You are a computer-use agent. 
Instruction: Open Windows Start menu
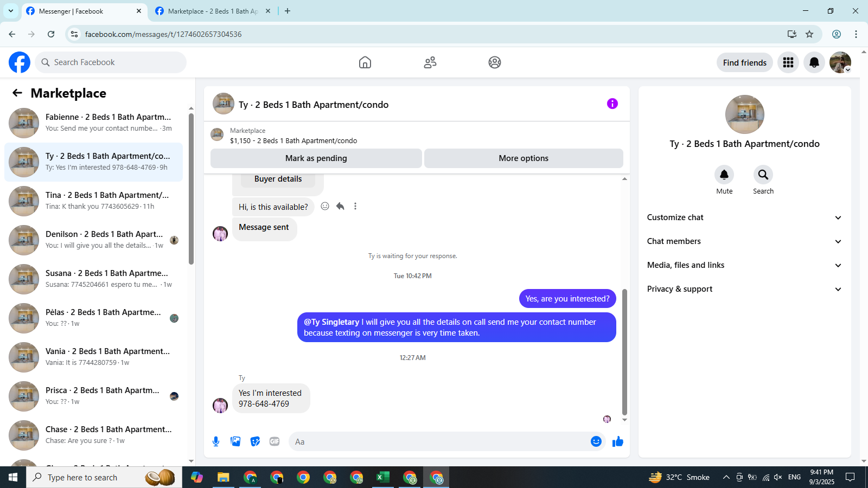point(13,477)
